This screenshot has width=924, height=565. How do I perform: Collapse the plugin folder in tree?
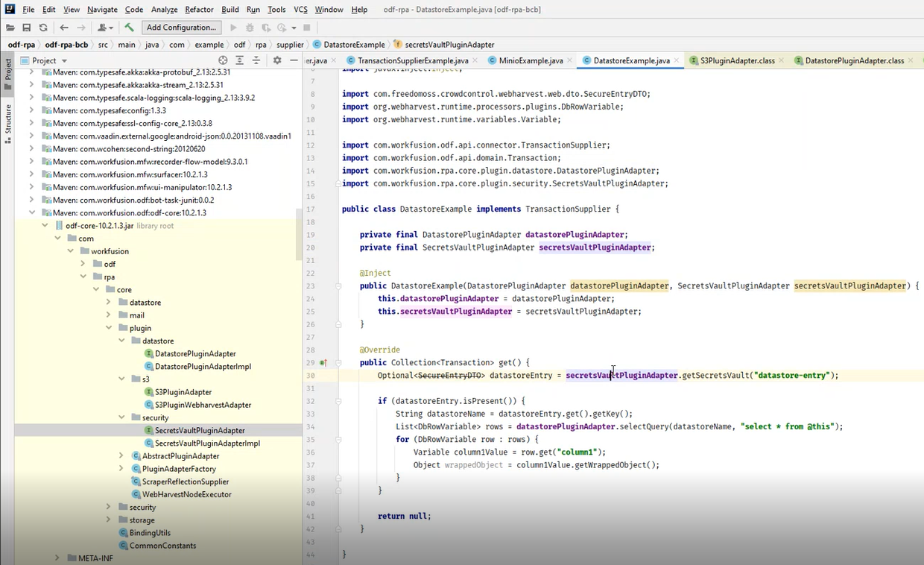109,328
